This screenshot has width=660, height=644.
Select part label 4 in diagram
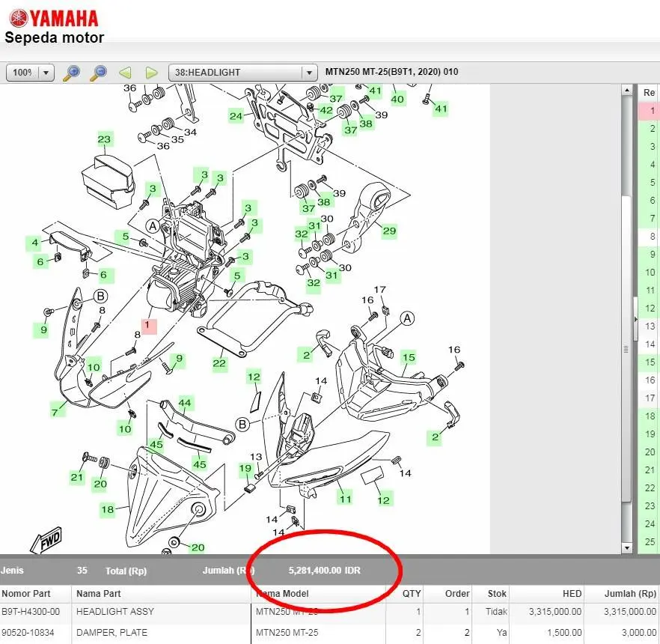tap(34, 243)
